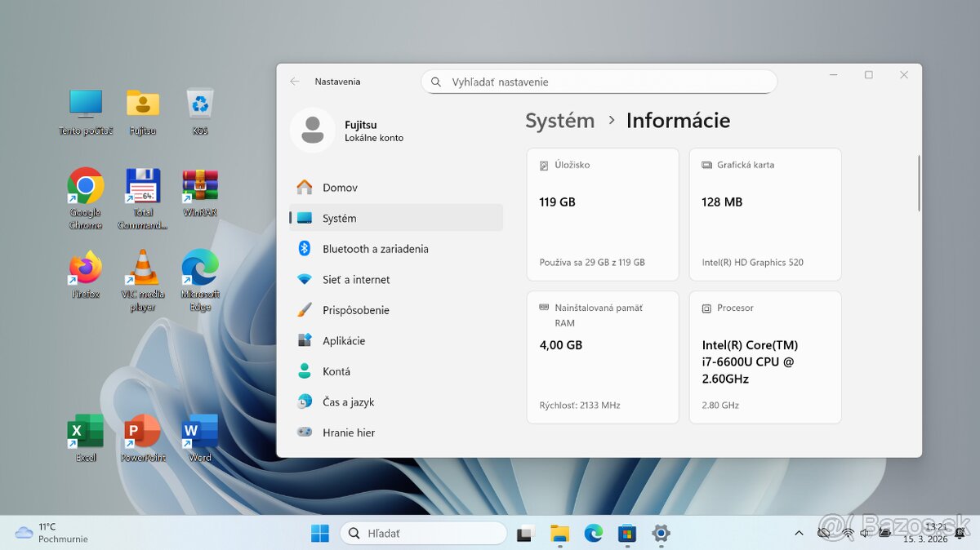
Task: Open Microsoft Edge from the taskbar
Action: click(x=593, y=533)
